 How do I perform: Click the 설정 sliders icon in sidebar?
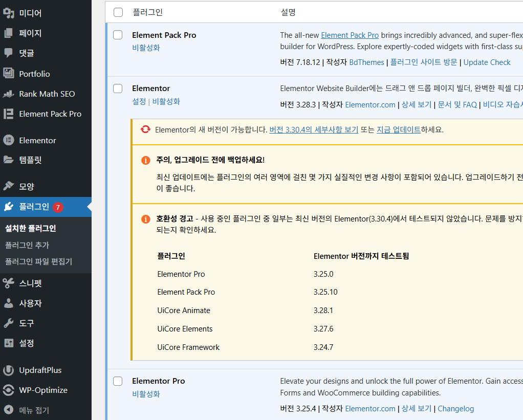(x=9, y=343)
